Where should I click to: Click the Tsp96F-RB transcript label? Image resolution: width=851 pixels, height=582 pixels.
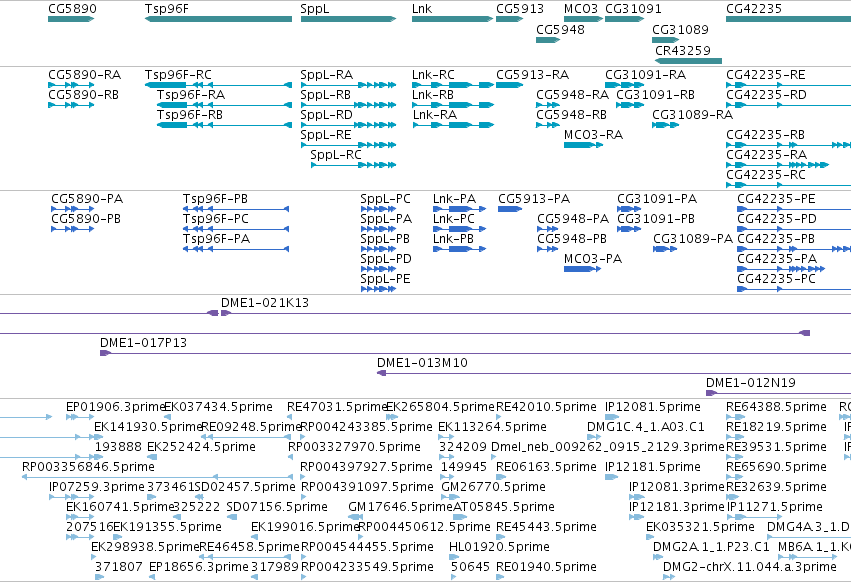click(x=190, y=115)
